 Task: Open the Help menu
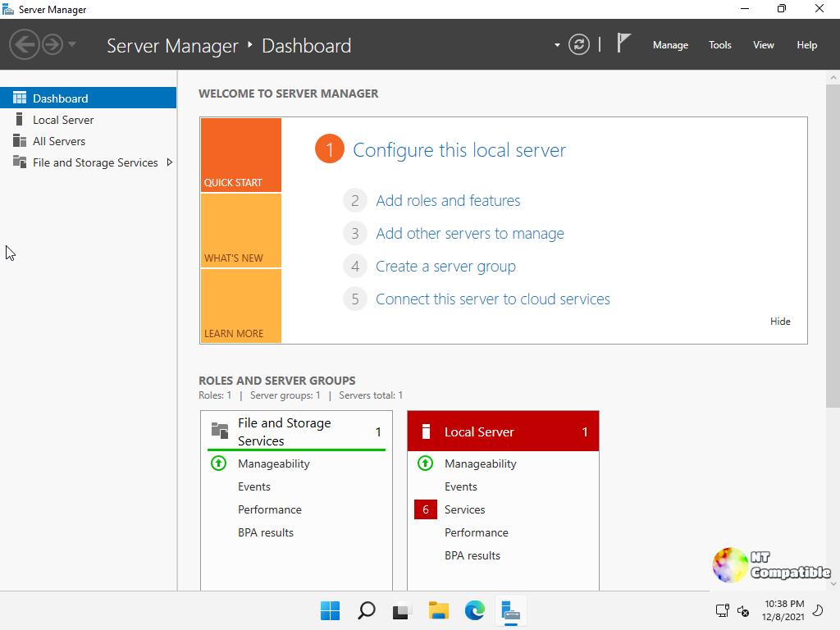(x=806, y=45)
